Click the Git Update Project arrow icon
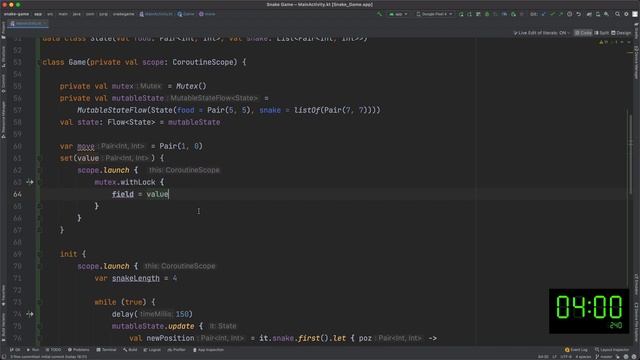The height and width of the screenshot is (360, 640). (544, 14)
